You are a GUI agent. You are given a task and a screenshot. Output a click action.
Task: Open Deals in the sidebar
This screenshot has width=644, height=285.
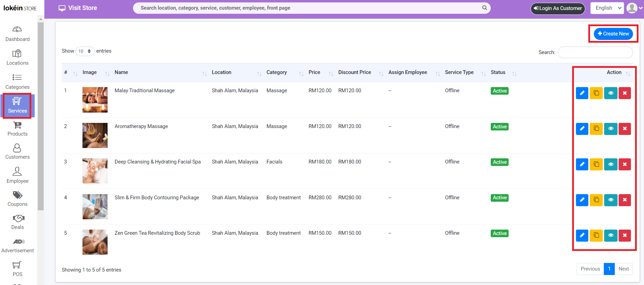coord(17,222)
